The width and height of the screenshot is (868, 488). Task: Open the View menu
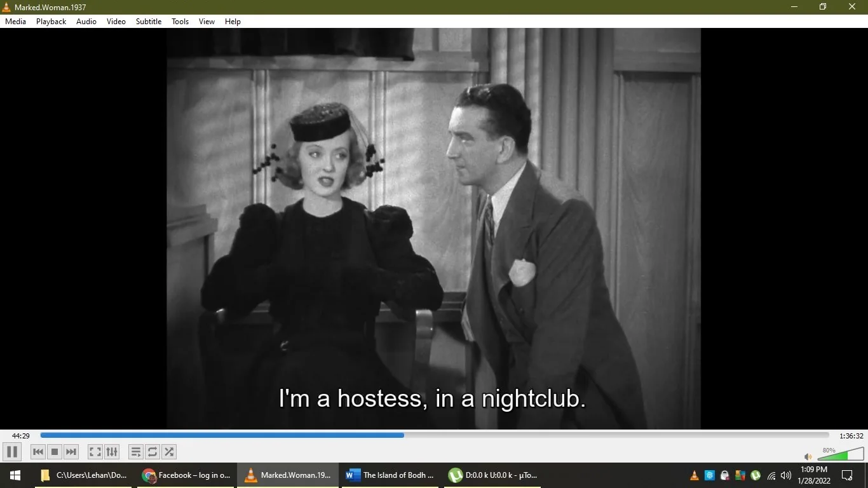207,22
